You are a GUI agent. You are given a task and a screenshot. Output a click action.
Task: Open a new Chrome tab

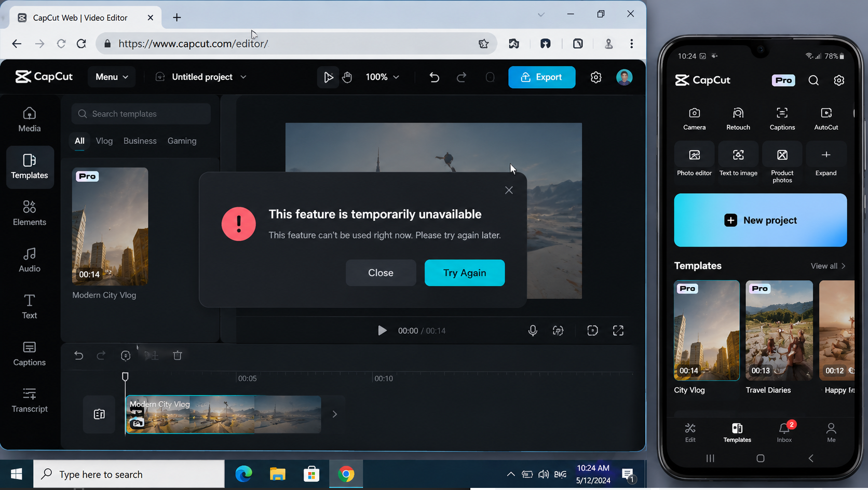pos(177,18)
